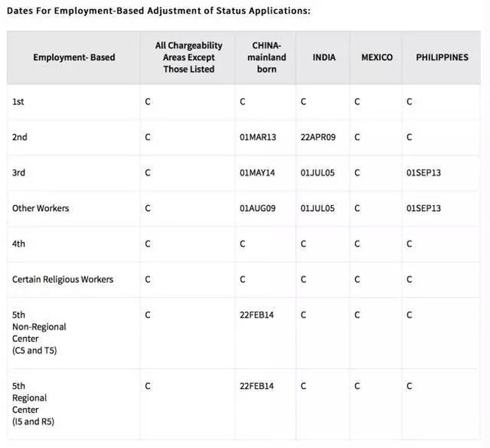Select the 01AUG09 date for Other Workers

pyautogui.click(x=258, y=208)
